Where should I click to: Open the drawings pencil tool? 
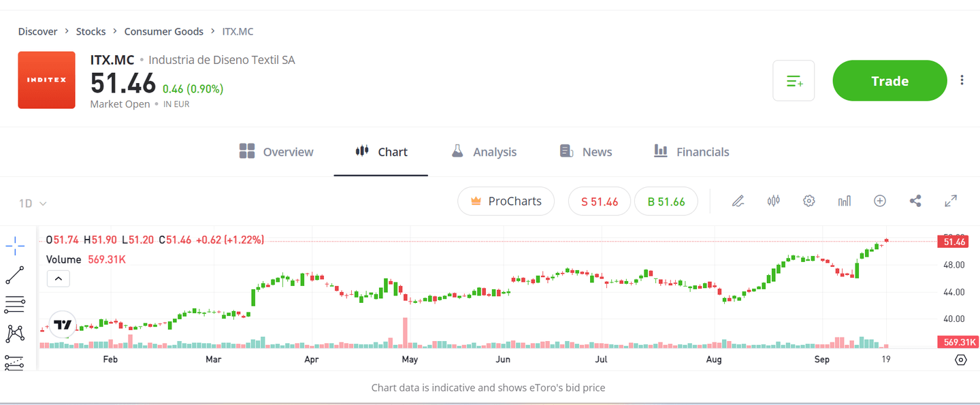738,201
